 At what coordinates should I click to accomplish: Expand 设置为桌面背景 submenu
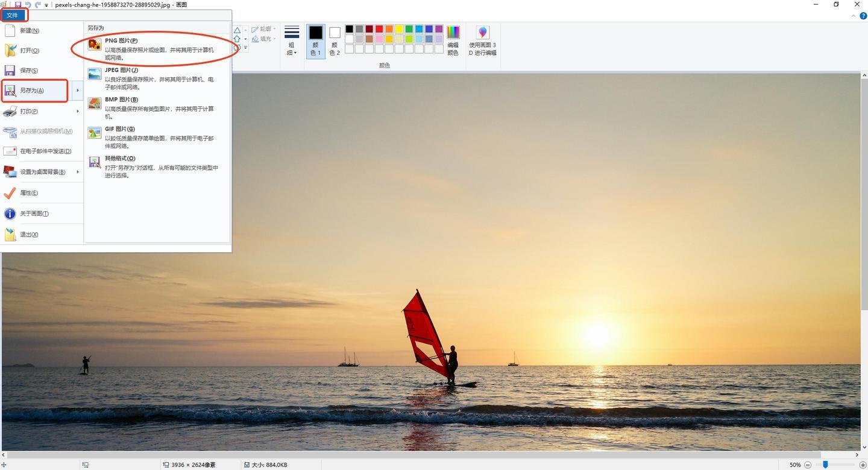click(x=78, y=172)
